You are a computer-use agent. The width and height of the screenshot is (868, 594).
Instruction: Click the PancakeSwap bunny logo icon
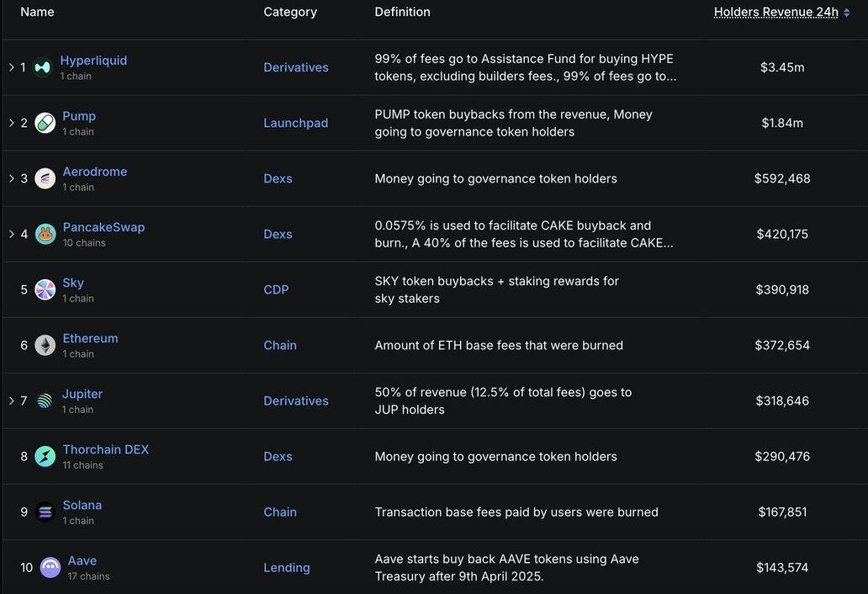coord(45,234)
